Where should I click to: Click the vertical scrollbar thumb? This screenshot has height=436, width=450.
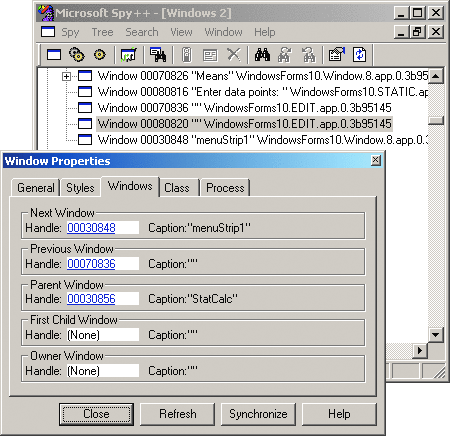pyautogui.click(x=436, y=121)
